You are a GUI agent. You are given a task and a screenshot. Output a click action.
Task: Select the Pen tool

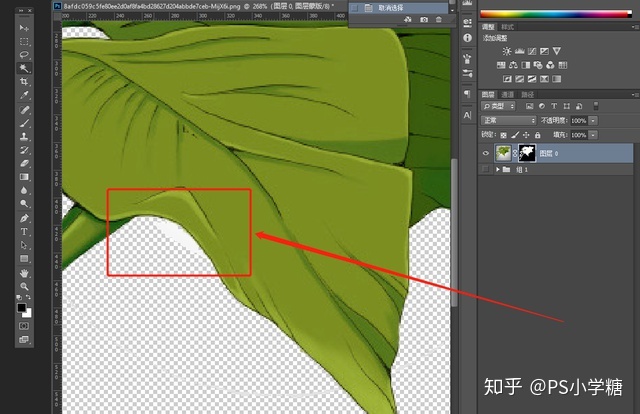(x=24, y=218)
